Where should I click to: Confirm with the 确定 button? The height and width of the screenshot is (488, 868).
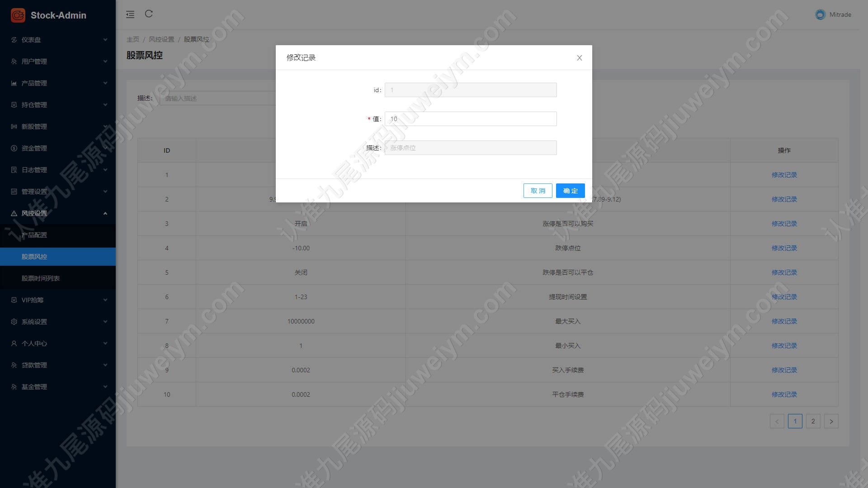pos(570,191)
